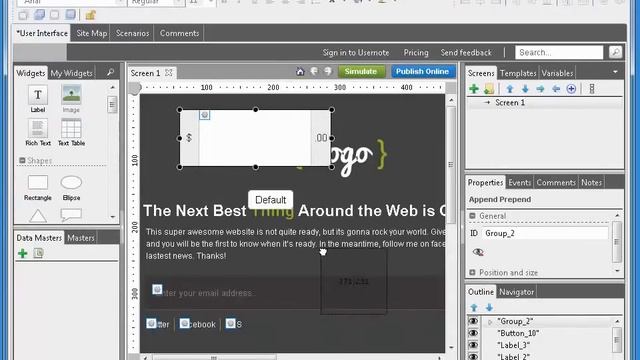Viewport: 640px width, 360px height.
Task: Move screen up in Screens panel
Action: pos(509,89)
